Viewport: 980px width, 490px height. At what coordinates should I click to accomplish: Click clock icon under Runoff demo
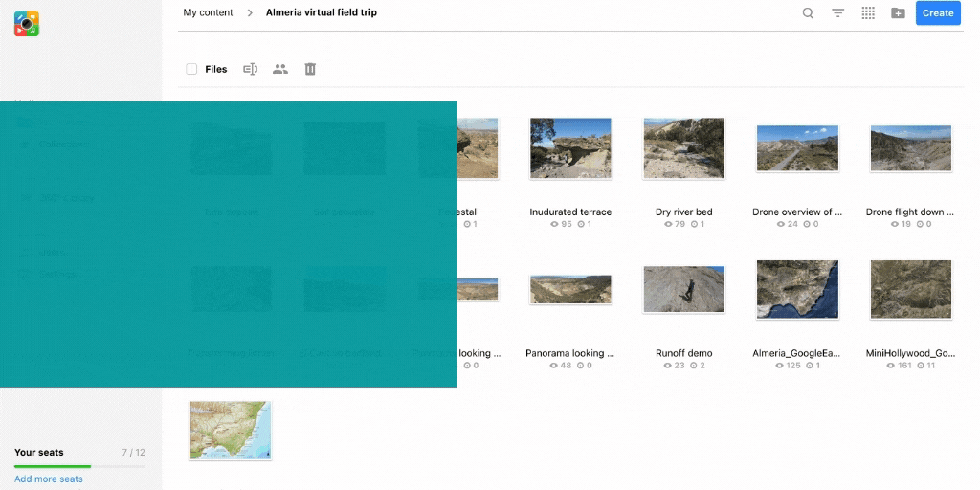click(x=695, y=365)
